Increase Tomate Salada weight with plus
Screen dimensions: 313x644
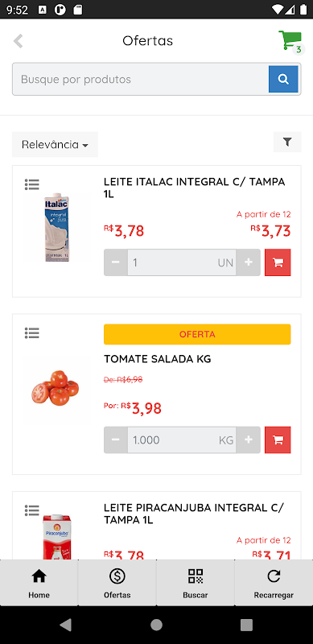click(248, 440)
